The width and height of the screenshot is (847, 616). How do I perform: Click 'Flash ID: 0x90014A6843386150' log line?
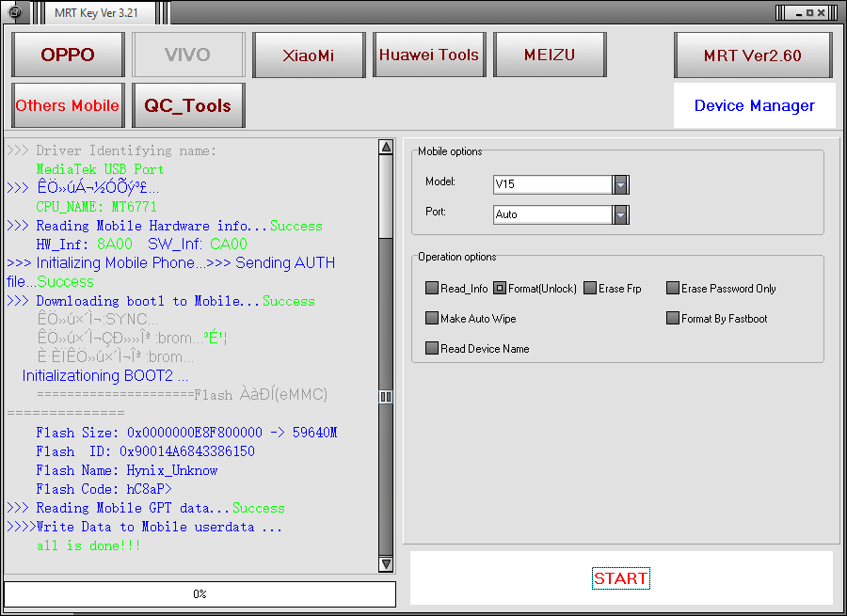[145, 451]
